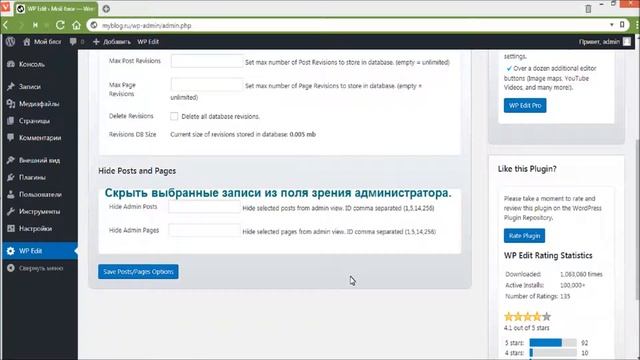
Task: Click the Vivaldi browser logo icon
Action: tap(5, 7)
